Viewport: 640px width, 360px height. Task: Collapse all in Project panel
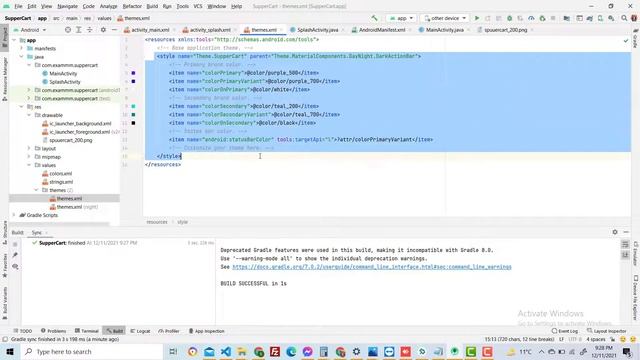coord(89,30)
